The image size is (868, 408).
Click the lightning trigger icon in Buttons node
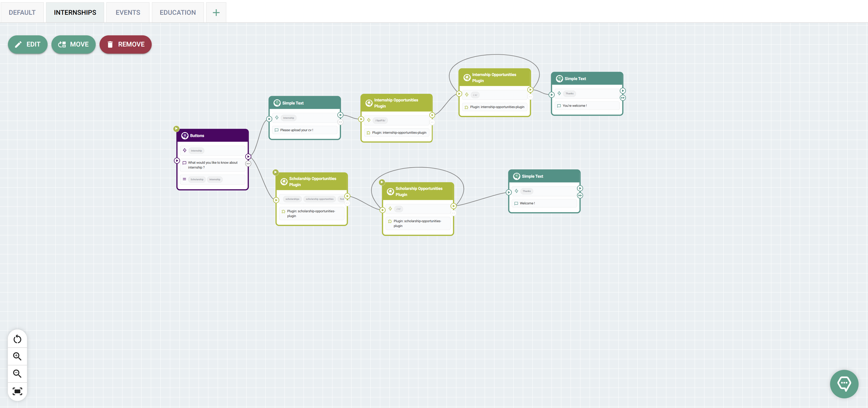[185, 150]
